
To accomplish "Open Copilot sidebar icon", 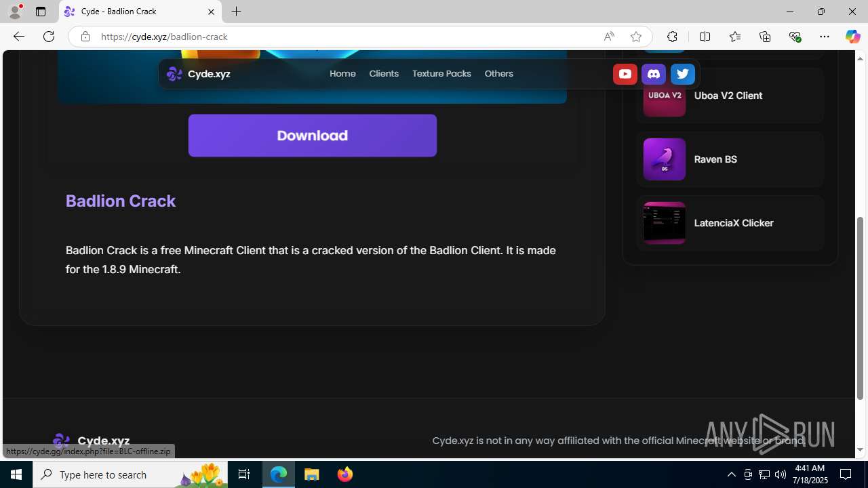I will pyautogui.click(x=852, y=37).
